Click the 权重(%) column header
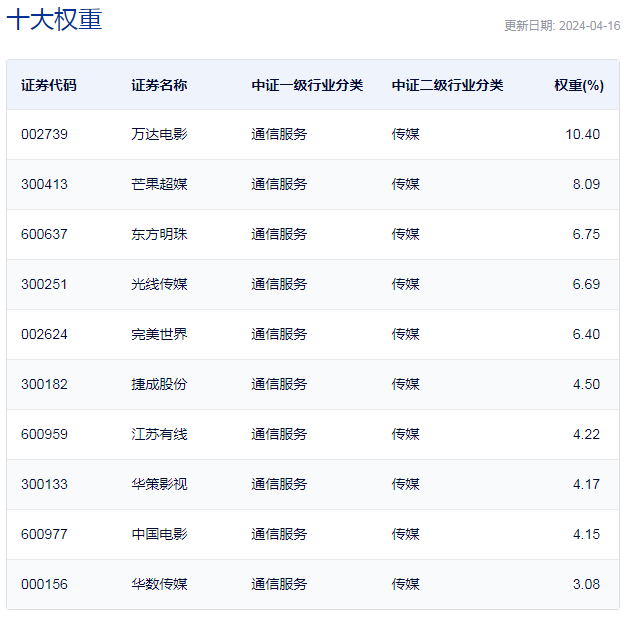626x619 pixels. tap(579, 85)
